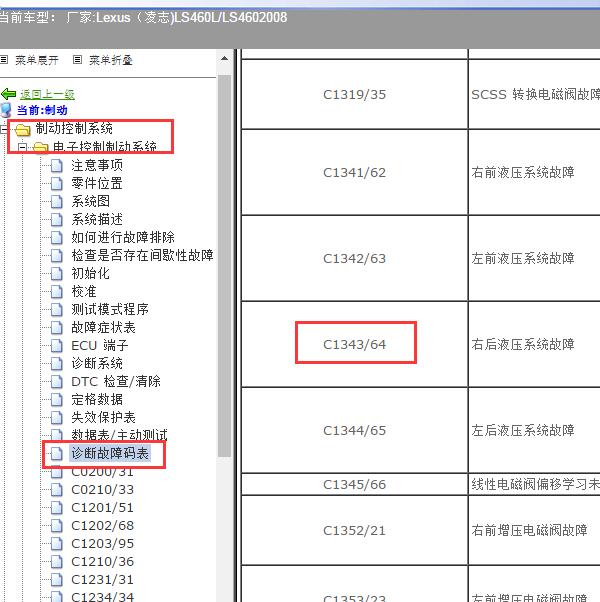The width and height of the screenshot is (600, 602).
Task: Click the C1343/64 code cell
Action: (354, 344)
